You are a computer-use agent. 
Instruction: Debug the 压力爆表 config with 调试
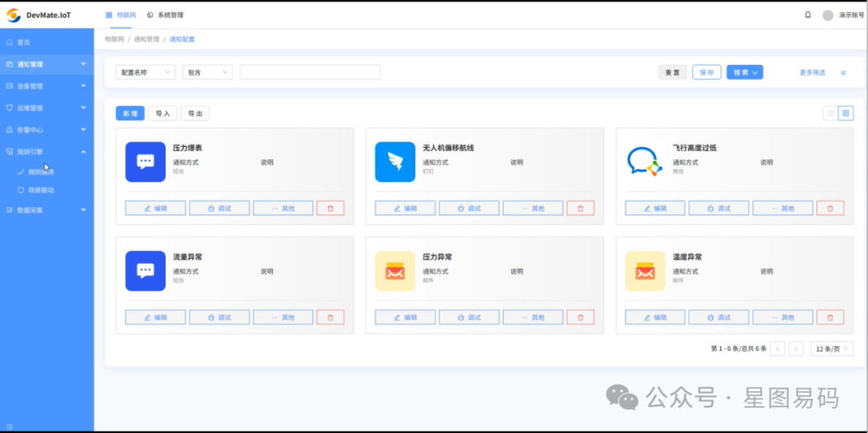219,209
